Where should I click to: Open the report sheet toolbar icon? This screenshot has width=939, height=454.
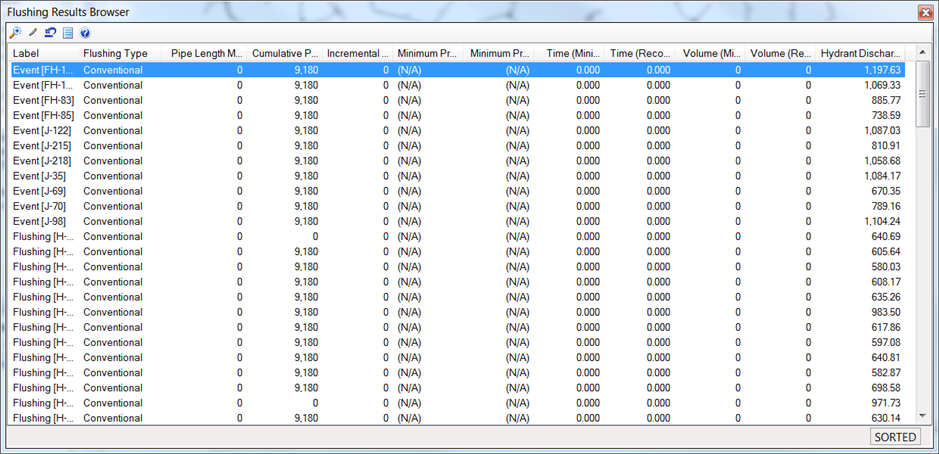pyautogui.click(x=68, y=32)
